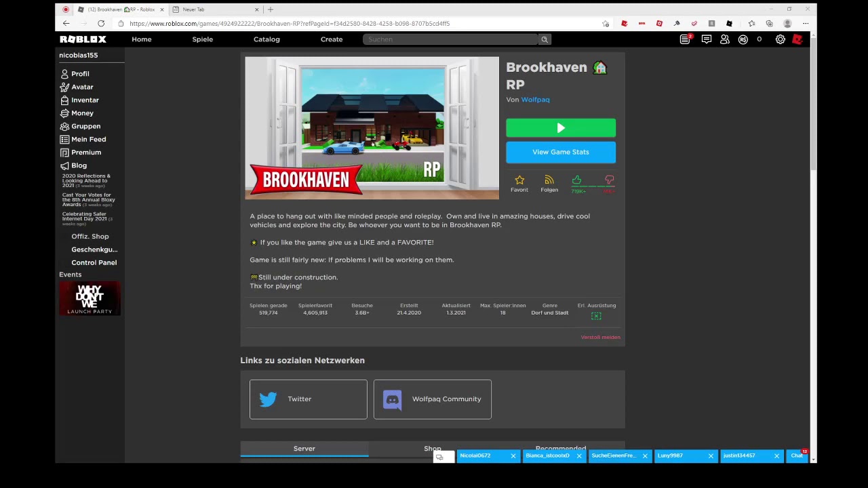Click the Suchen search field
Image resolution: width=868 pixels, height=488 pixels.
coord(451,39)
